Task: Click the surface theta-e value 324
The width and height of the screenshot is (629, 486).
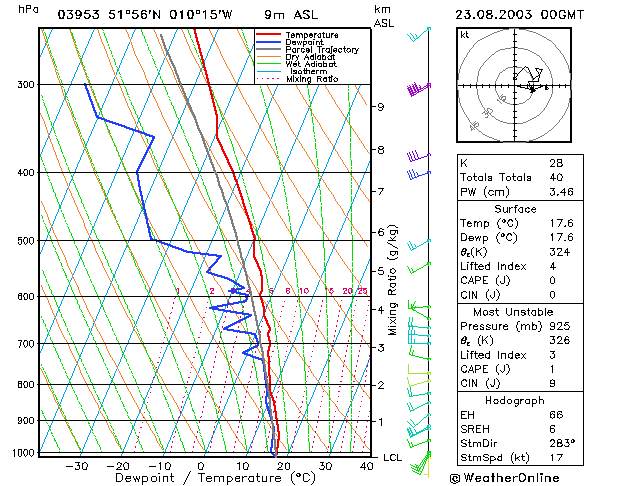Action: [559, 252]
